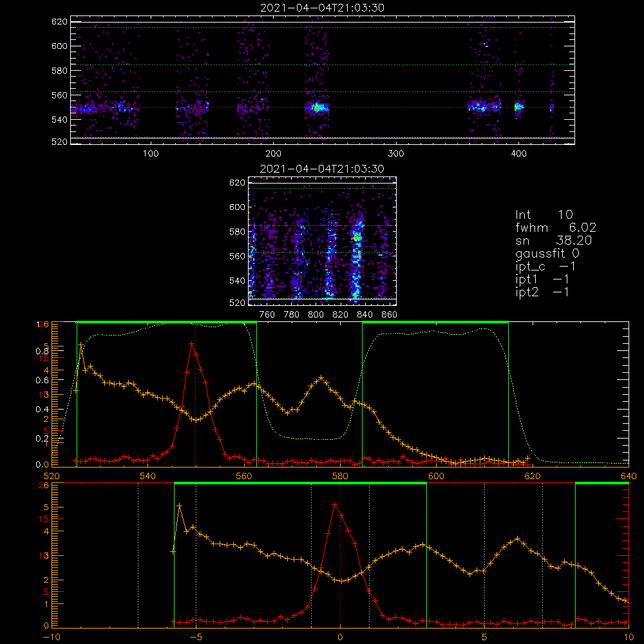This screenshot has height=644, width=644.
Task: Click the "0.0" y-axis label of the profile plot
Action: pos(42,464)
